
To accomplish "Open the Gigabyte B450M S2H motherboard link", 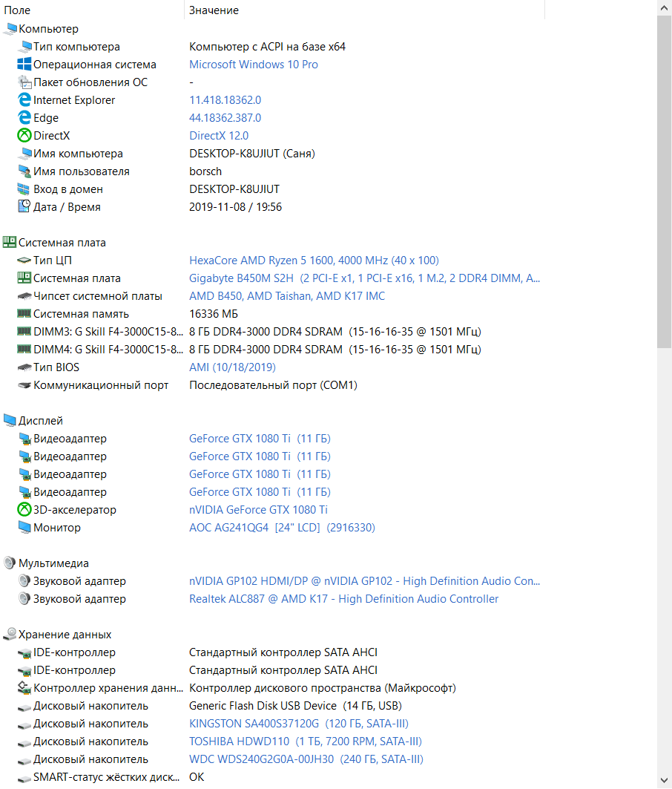I will point(364,278).
